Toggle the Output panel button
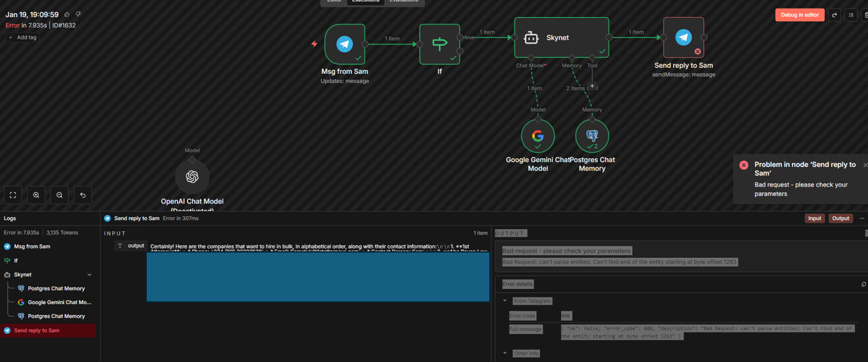This screenshot has width=868, height=362. [840, 218]
